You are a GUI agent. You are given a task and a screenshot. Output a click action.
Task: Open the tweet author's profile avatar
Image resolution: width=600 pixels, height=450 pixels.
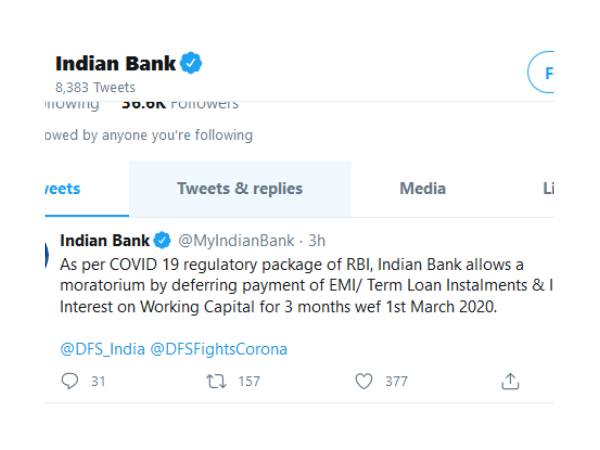[47, 254]
